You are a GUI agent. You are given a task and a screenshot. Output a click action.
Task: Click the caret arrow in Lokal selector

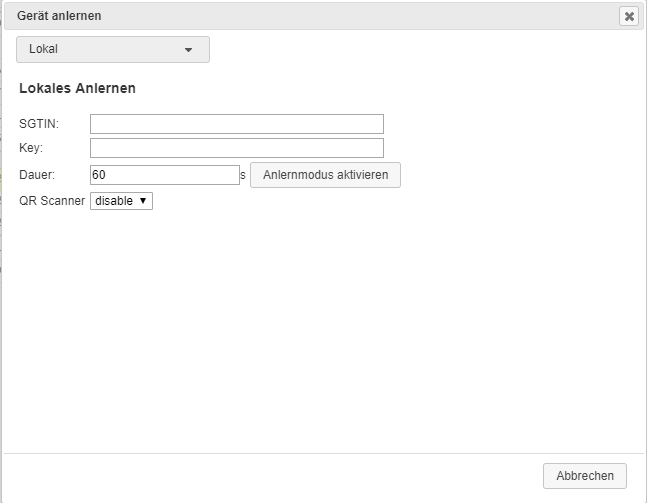tap(188, 49)
